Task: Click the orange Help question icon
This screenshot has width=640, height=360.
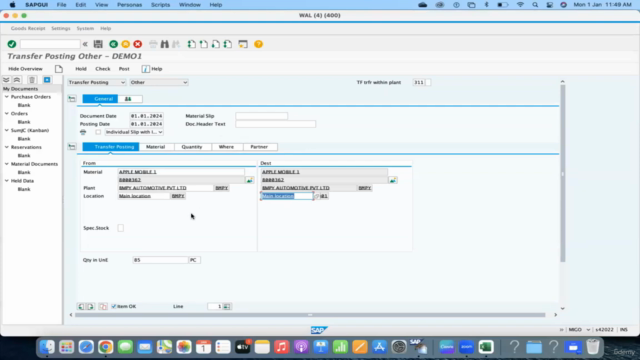Action: [258, 44]
